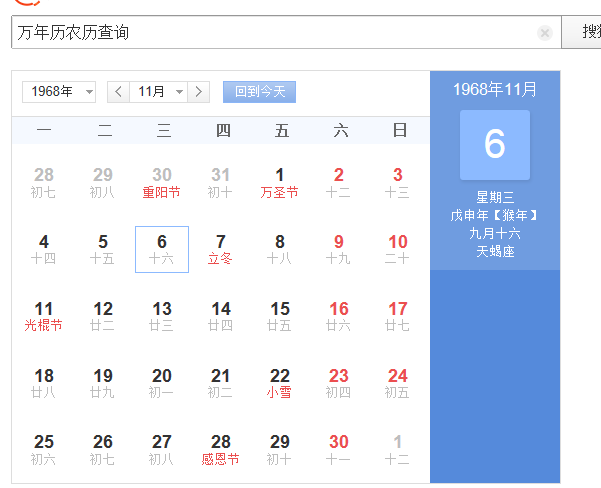The width and height of the screenshot is (601, 488).
Task: Select November 15 廿五
Action: click(280, 317)
